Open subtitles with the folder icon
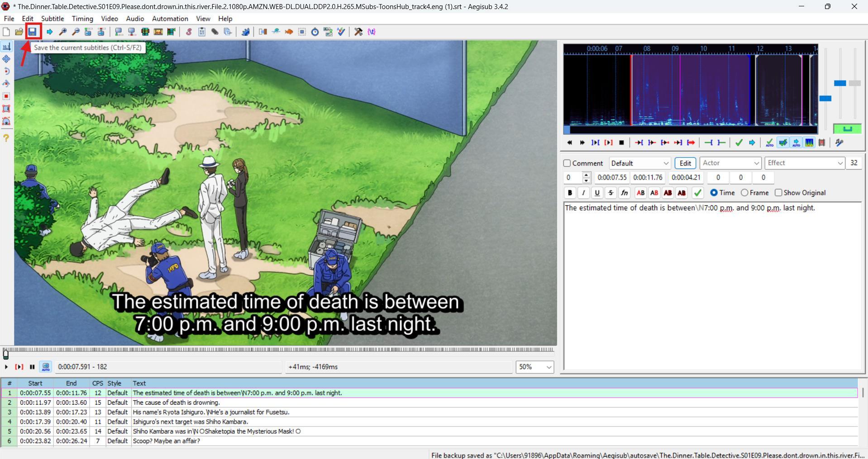 (19, 32)
